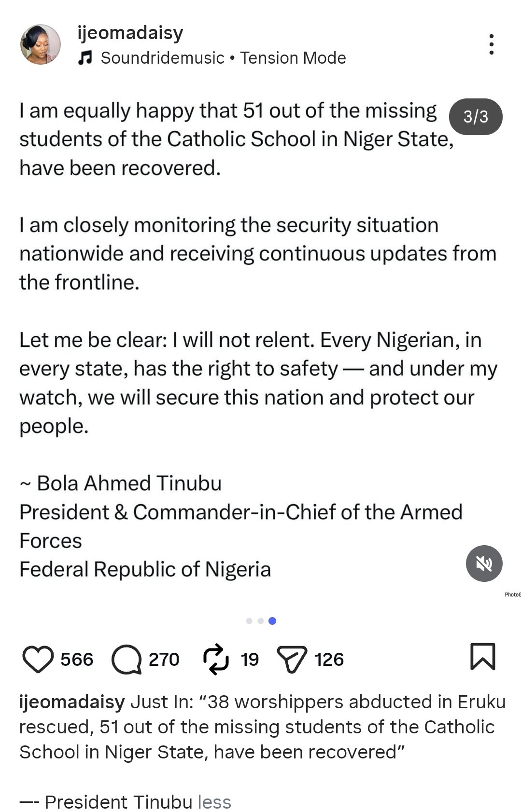The image size is (521, 812).
Task: Tap the 3/3 slide counter badge
Action: tap(476, 117)
